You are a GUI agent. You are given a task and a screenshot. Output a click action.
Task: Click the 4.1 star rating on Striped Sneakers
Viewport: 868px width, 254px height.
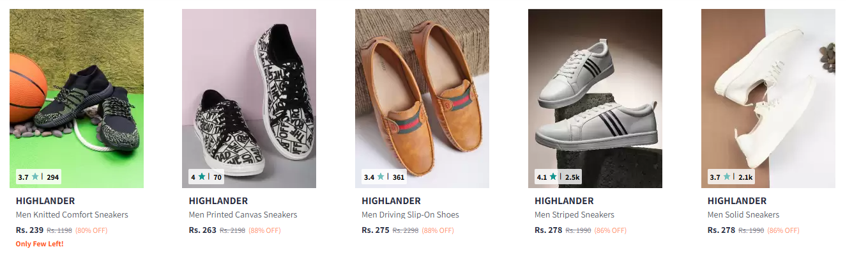[558, 177]
